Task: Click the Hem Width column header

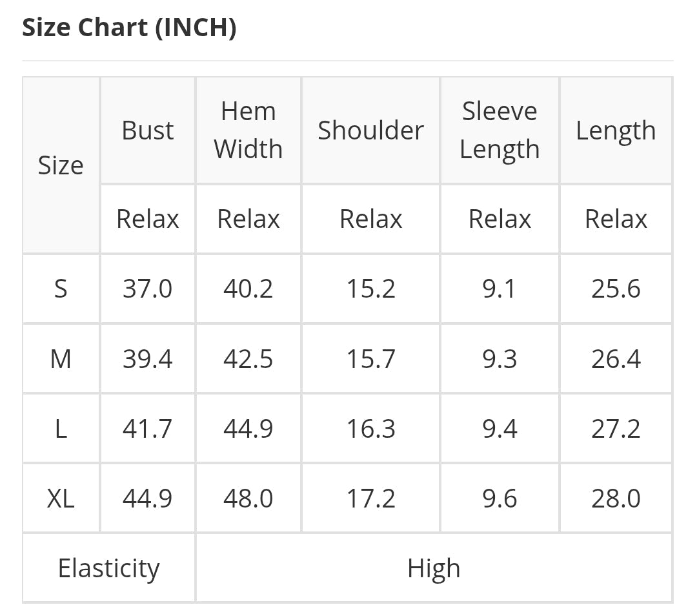Action: tap(248, 130)
